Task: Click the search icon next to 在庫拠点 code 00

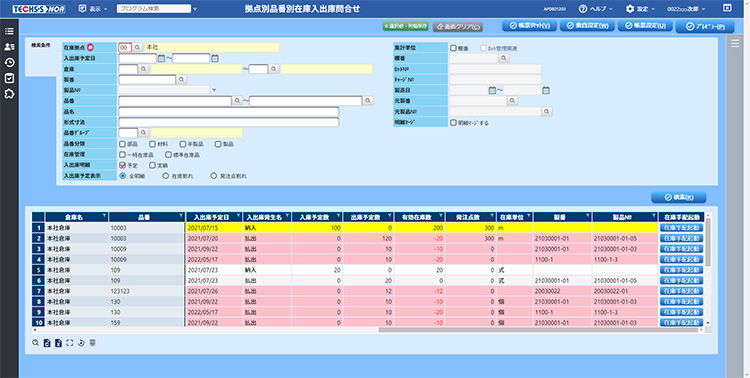Action: click(137, 47)
